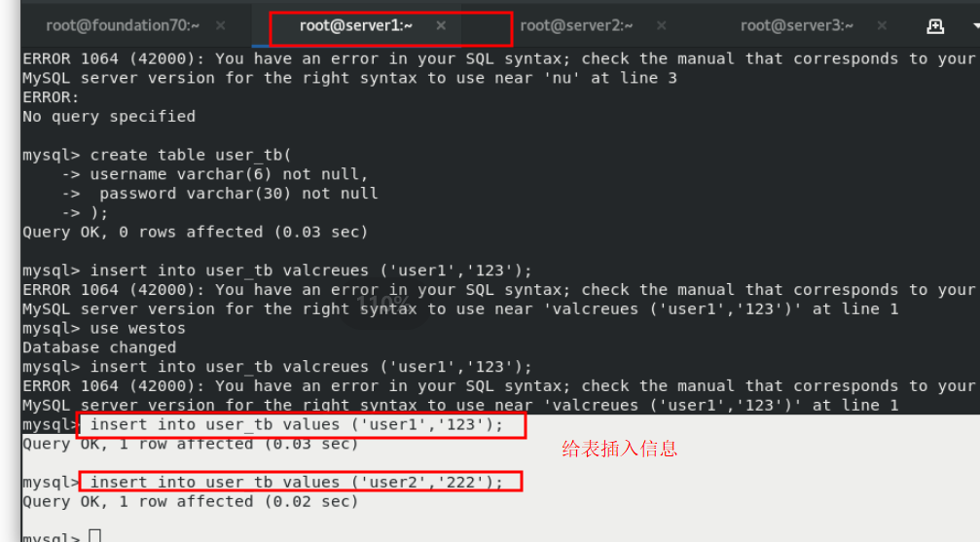
Task: Open the root@server3 tab
Action: pyautogui.click(x=797, y=25)
